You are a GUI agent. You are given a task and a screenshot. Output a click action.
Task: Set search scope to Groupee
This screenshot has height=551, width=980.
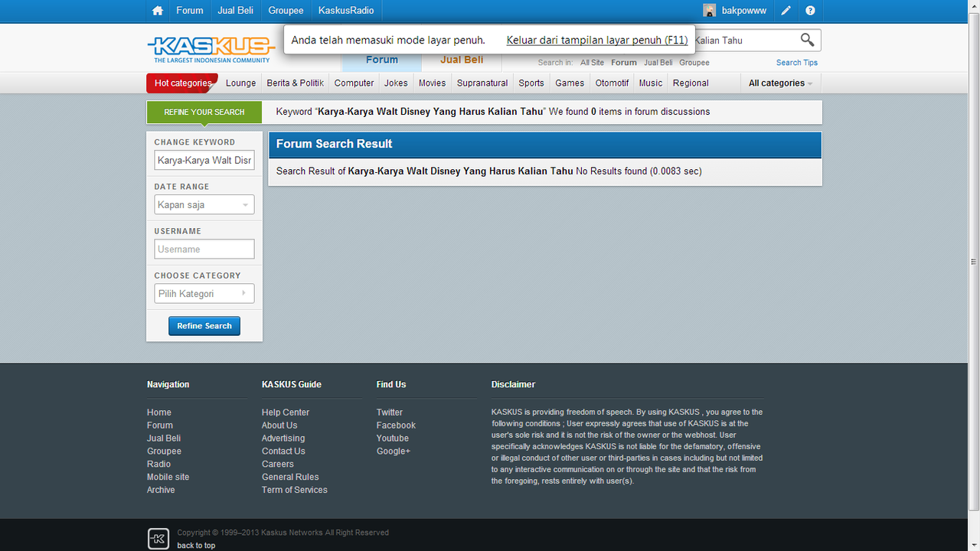coord(694,63)
